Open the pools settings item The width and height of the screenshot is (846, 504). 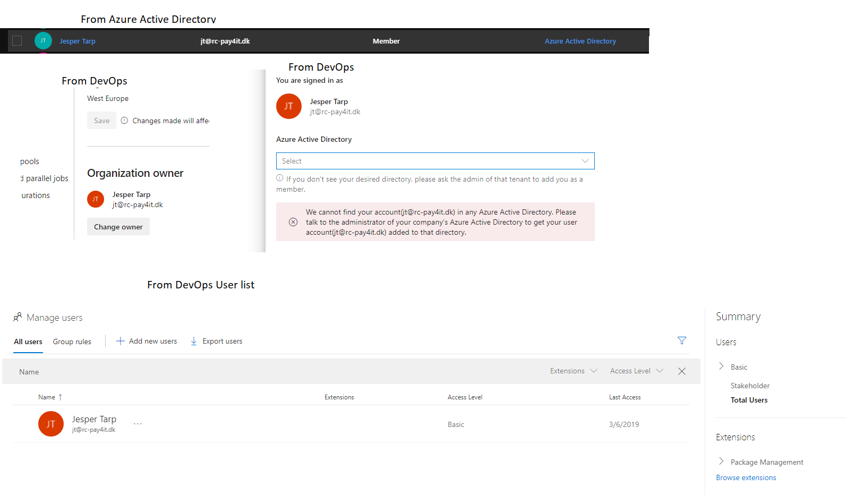(30, 161)
